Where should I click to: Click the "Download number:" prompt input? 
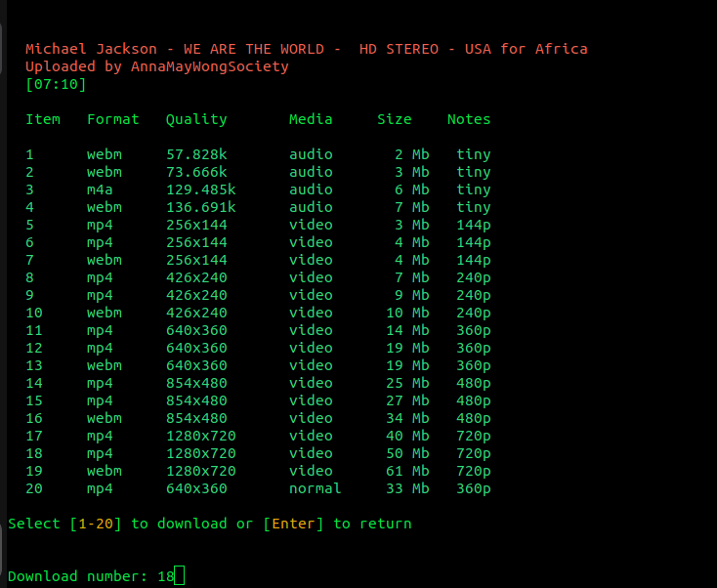96,576
